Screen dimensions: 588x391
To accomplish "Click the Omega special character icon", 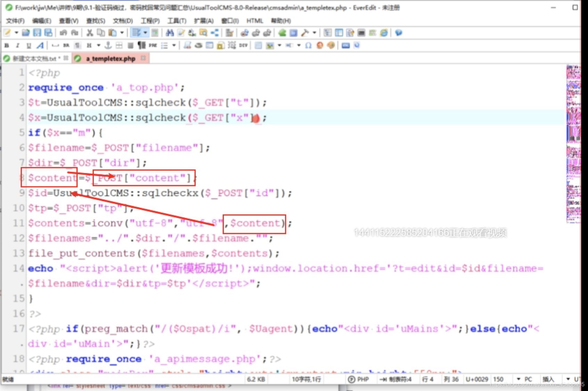I will pyautogui.click(x=308, y=45).
